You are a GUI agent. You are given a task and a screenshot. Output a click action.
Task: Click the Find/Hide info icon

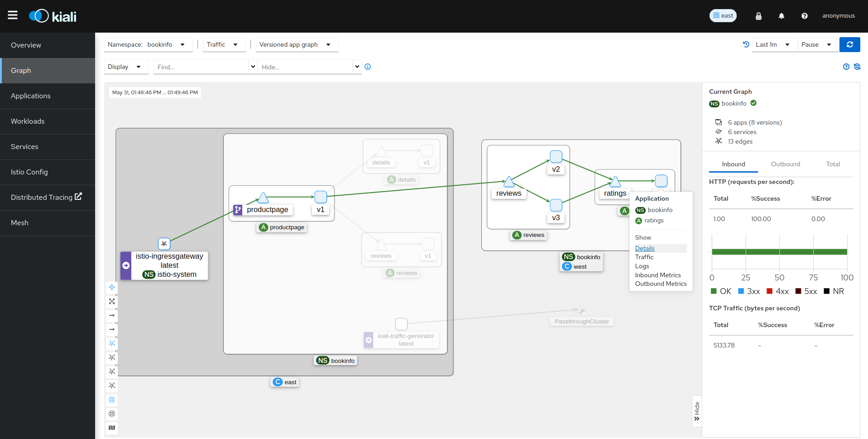click(368, 67)
